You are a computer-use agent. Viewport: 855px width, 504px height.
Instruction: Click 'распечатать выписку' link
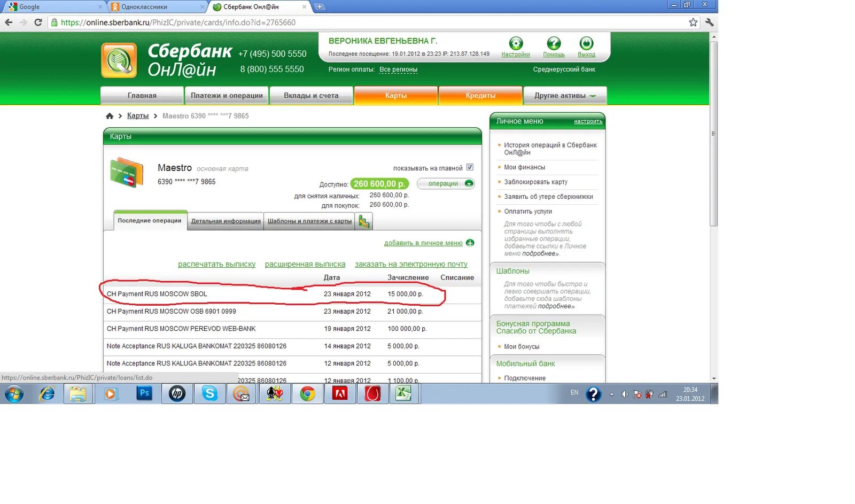[x=216, y=264]
